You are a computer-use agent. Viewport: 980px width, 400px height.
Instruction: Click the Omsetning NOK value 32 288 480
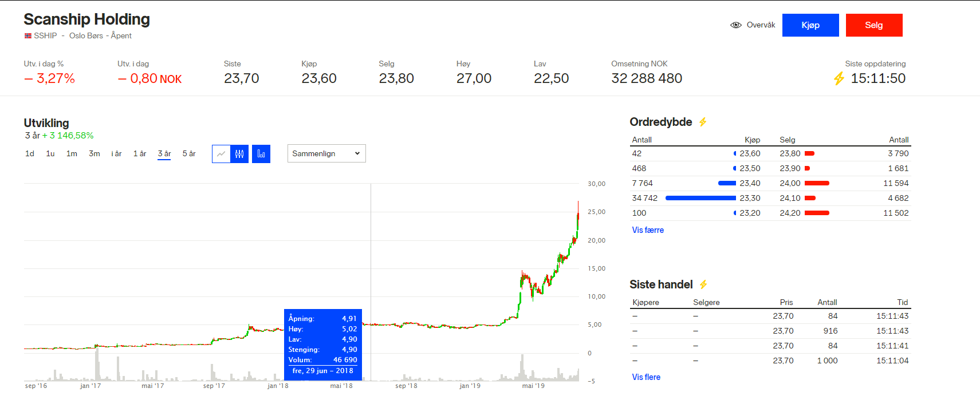pos(647,78)
